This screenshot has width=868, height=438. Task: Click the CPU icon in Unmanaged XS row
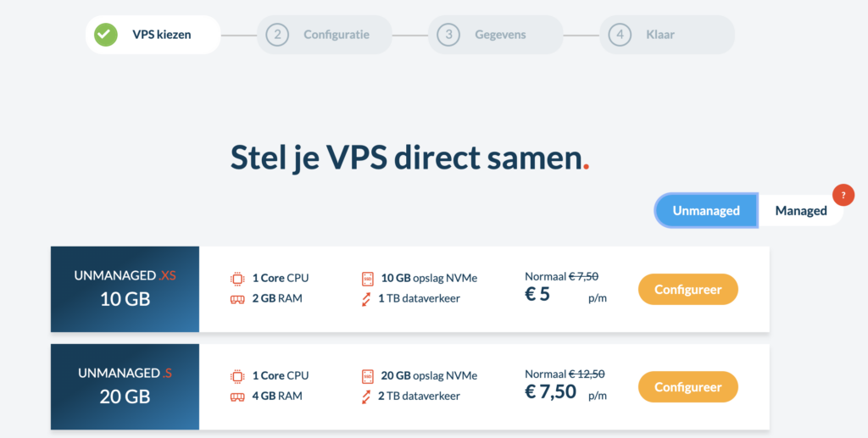tap(237, 278)
